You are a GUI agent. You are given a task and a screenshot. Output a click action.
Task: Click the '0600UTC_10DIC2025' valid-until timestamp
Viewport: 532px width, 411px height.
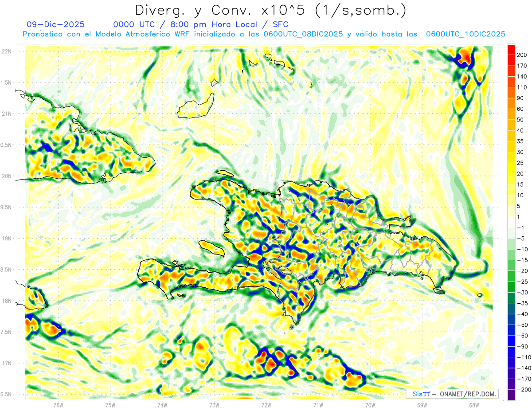tap(465, 34)
